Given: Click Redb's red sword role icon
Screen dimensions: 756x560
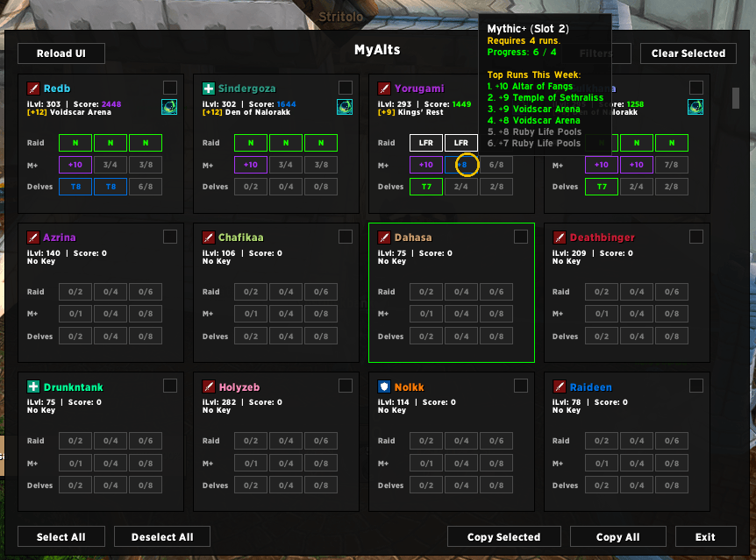Looking at the screenshot, I should tap(32, 89).
